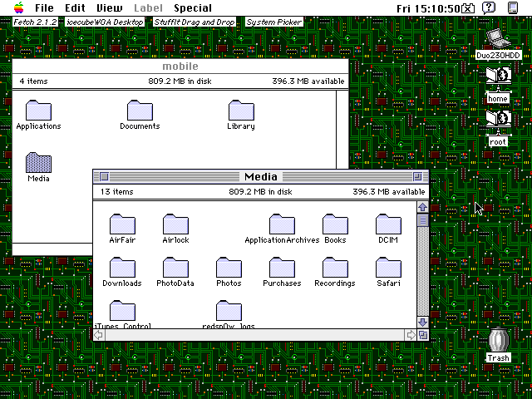Select the DCIM folder icon
This screenshot has height=399, width=532.
pos(388,224)
